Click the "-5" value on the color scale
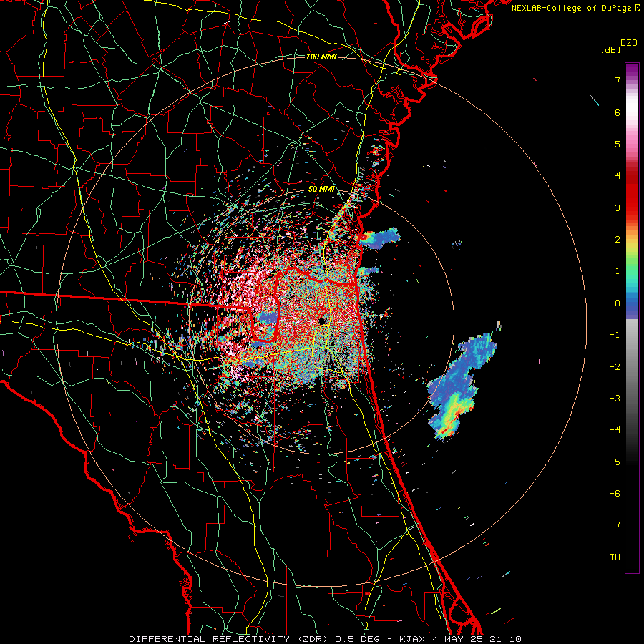The width and height of the screenshot is (644, 644). tap(615, 462)
